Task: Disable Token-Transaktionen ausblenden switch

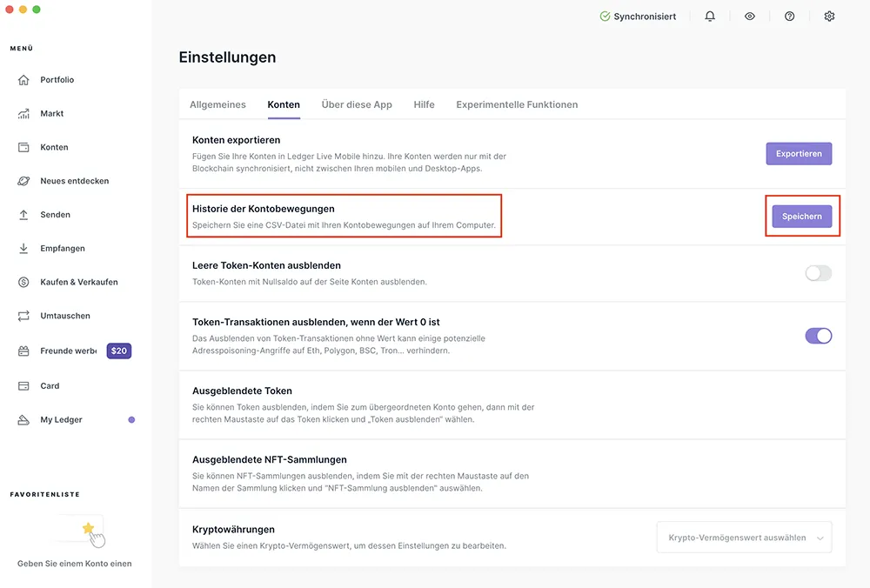Action: pos(819,336)
